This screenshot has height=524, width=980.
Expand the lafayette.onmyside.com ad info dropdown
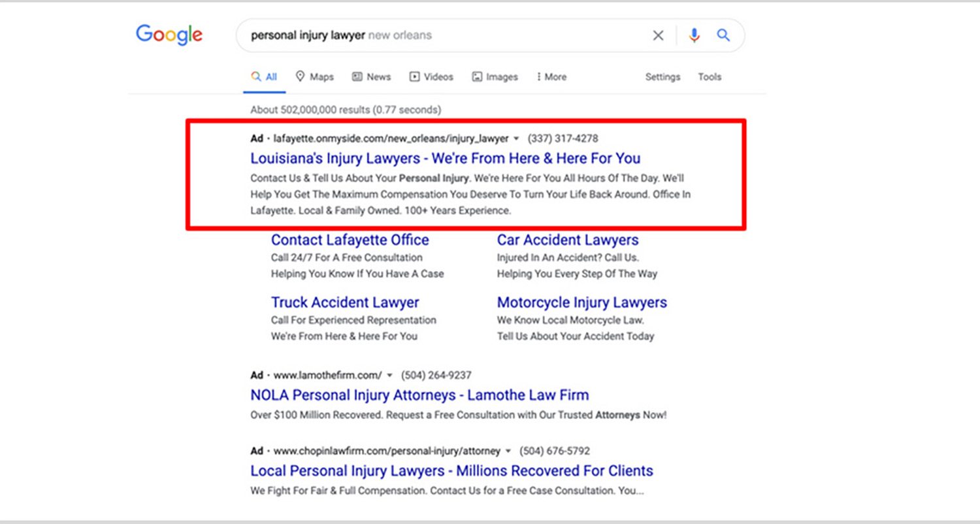point(516,139)
